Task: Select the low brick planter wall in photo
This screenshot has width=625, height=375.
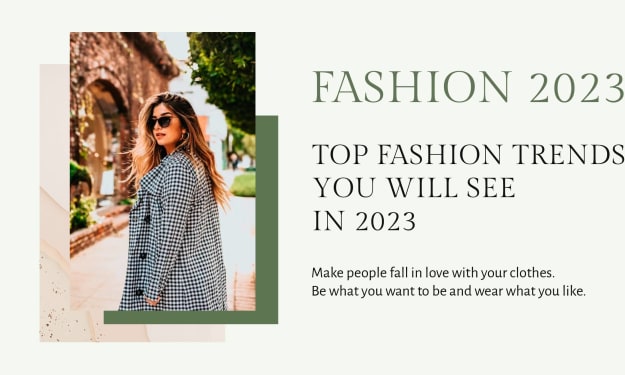Action: [x=98, y=231]
